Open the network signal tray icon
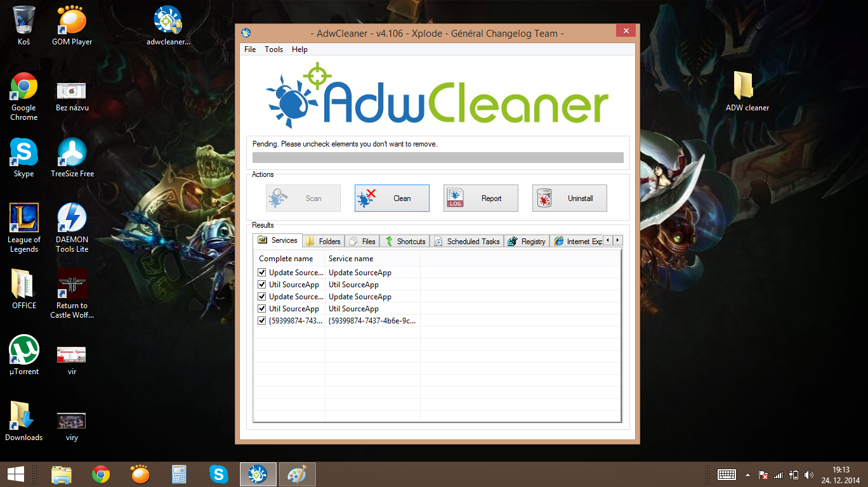 (x=779, y=474)
